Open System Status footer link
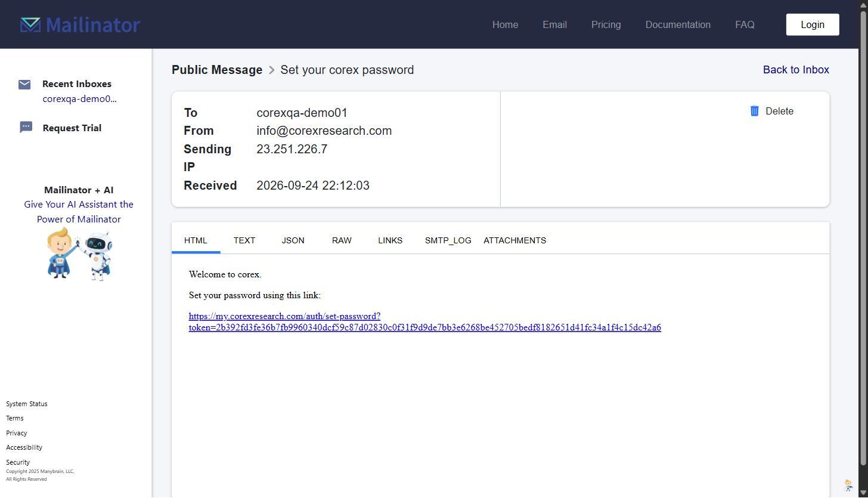Image resolution: width=868 pixels, height=498 pixels. pyautogui.click(x=27, y=404)
